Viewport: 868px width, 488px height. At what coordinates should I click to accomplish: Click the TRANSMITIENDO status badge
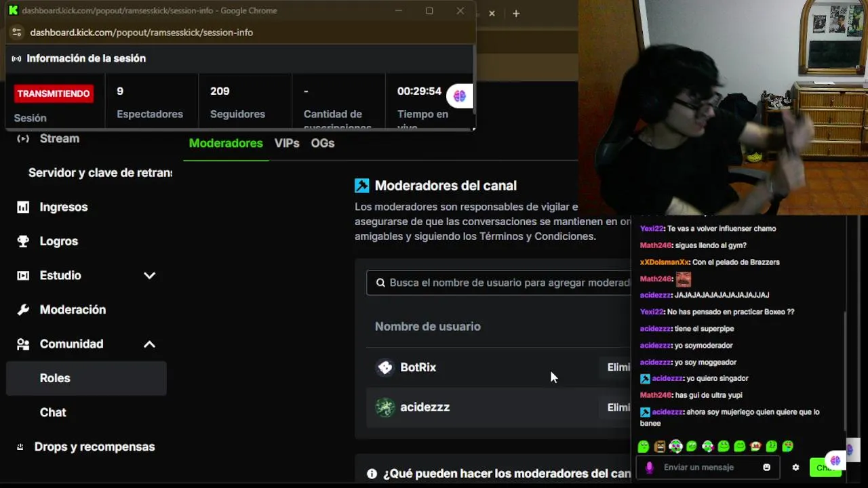tap(54, 94)
